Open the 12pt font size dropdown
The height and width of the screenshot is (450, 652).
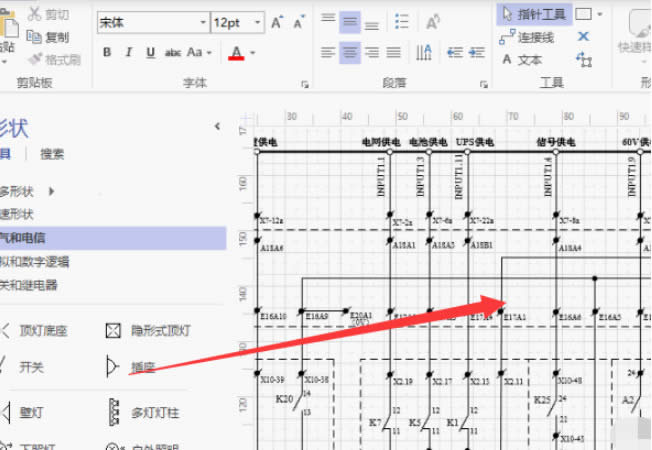237,22
